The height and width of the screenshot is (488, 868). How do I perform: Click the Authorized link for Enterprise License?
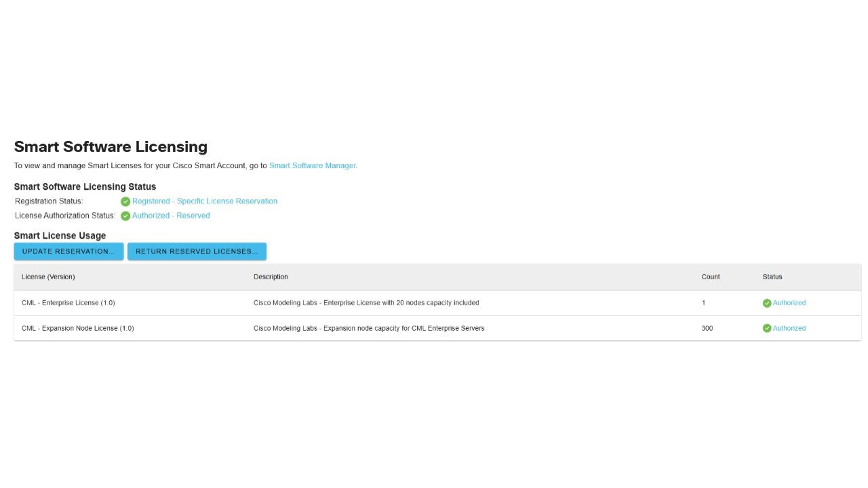coord(789,303)
